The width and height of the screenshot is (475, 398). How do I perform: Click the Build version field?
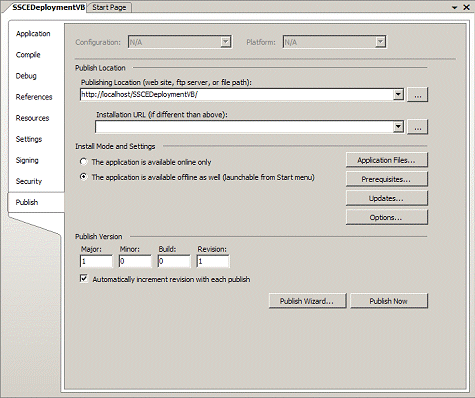(x=174, y=261)
